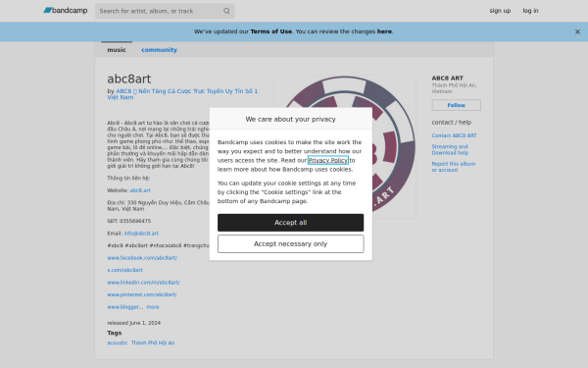Open the Thành Phố Hội An tag

click(153, 342)
